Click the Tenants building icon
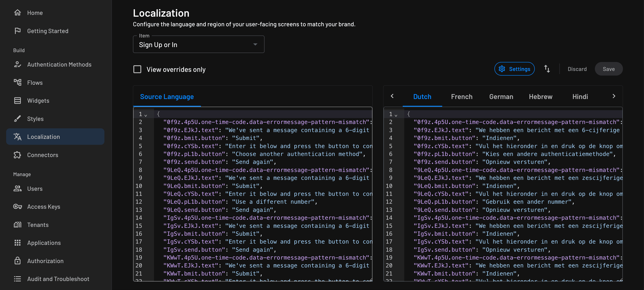The width and height of the screenshot is (644, 290). [x=17, y=225]
